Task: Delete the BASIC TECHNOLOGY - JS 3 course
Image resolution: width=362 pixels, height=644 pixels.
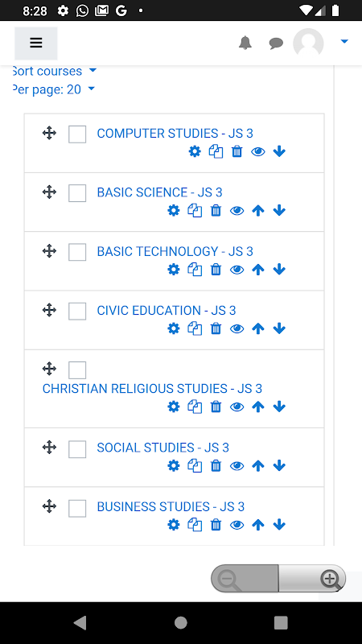Action: pyautogui.click(x=216, y=270)
